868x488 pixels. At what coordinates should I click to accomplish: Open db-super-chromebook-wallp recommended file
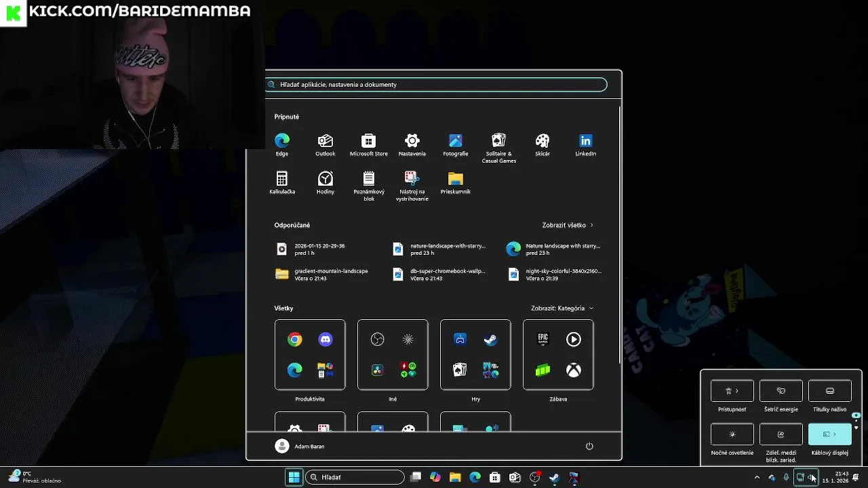pyautogui.click(x=440, y=274)
